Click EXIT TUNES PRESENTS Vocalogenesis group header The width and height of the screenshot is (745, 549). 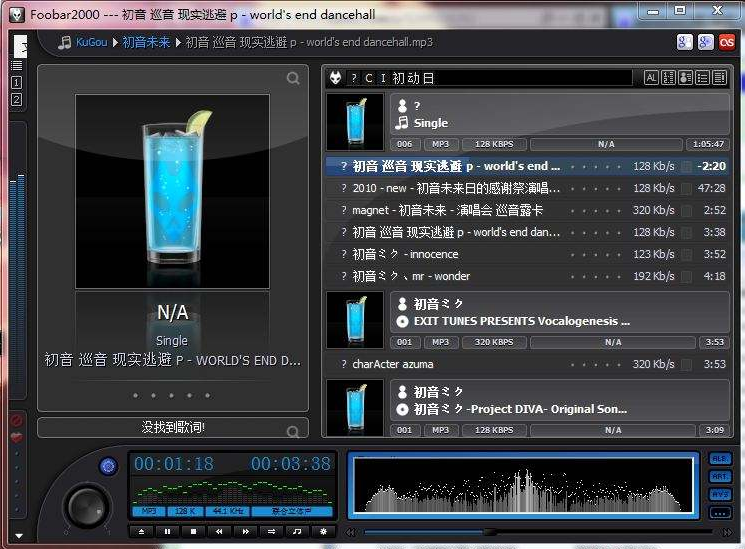(560, 312)
